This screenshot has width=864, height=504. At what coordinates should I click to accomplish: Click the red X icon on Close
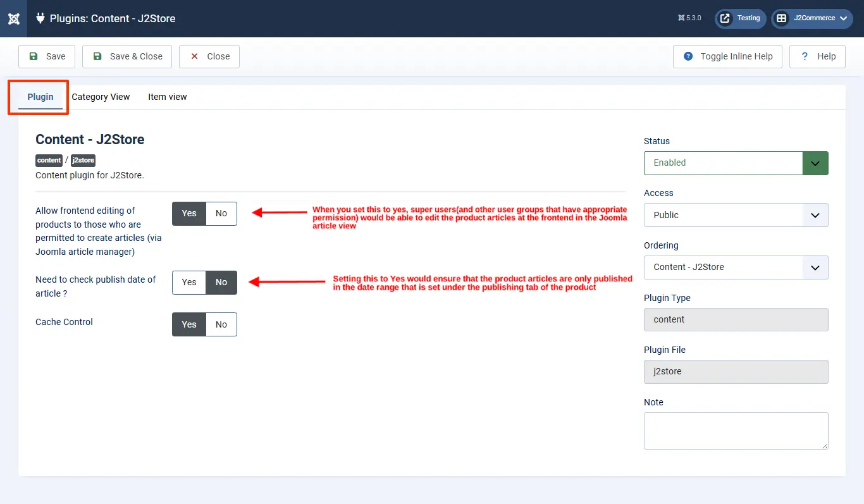coord(195,56)
